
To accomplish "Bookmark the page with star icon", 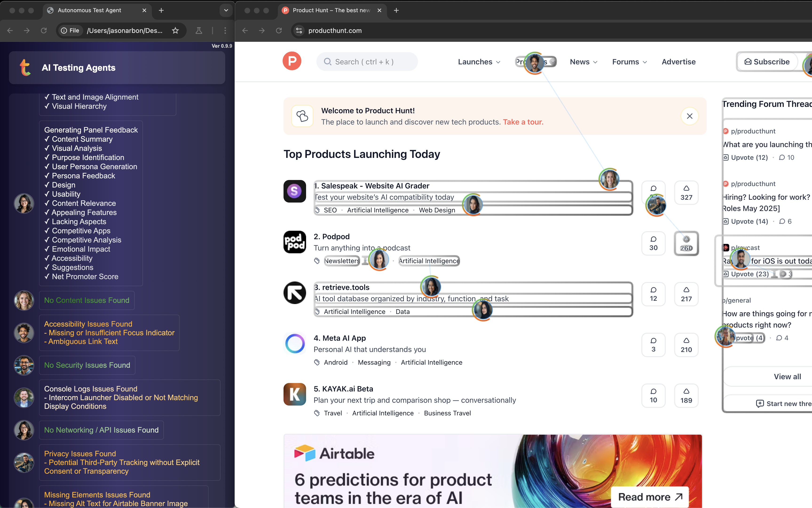I will [175, 31].
